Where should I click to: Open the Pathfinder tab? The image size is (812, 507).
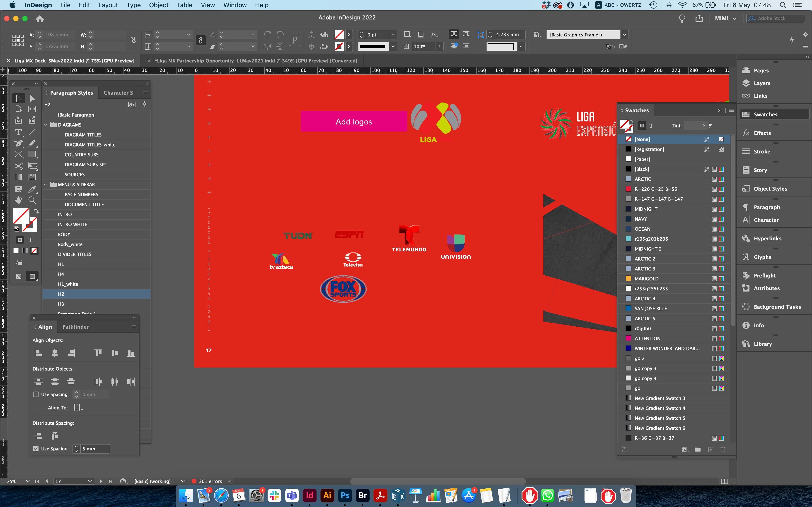75,327
